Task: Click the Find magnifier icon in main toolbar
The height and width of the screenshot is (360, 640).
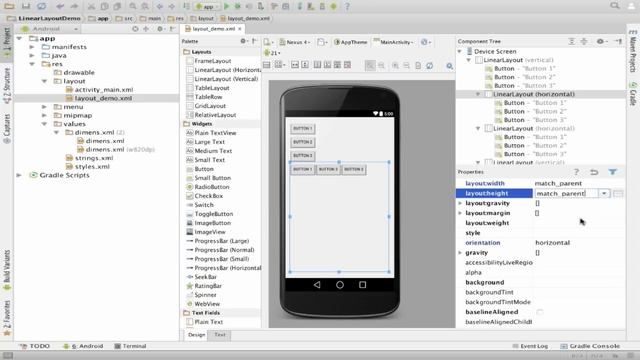Action: click(133, 6)
